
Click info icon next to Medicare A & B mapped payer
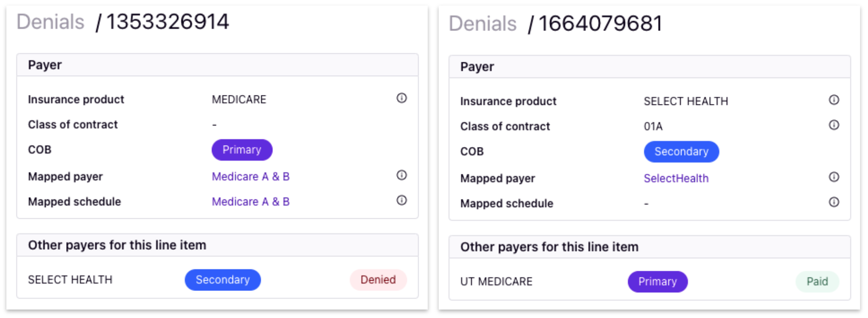pos(401,175)
